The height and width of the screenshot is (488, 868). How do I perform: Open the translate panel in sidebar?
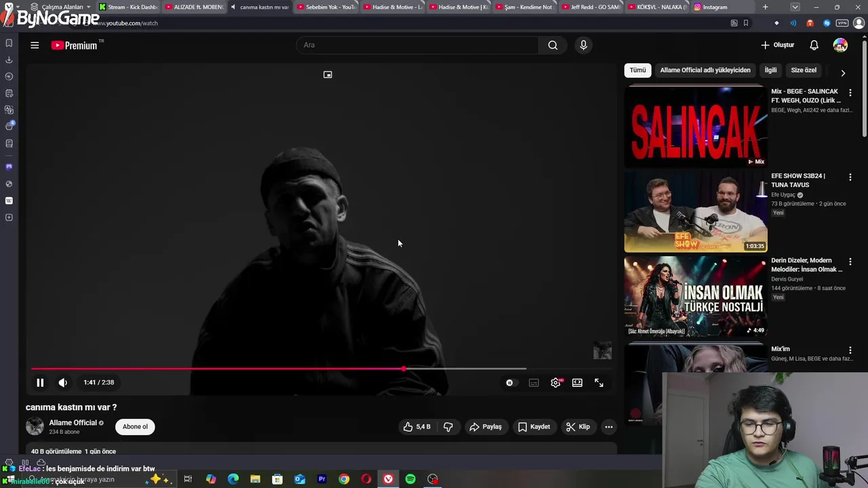pos(9,110)
